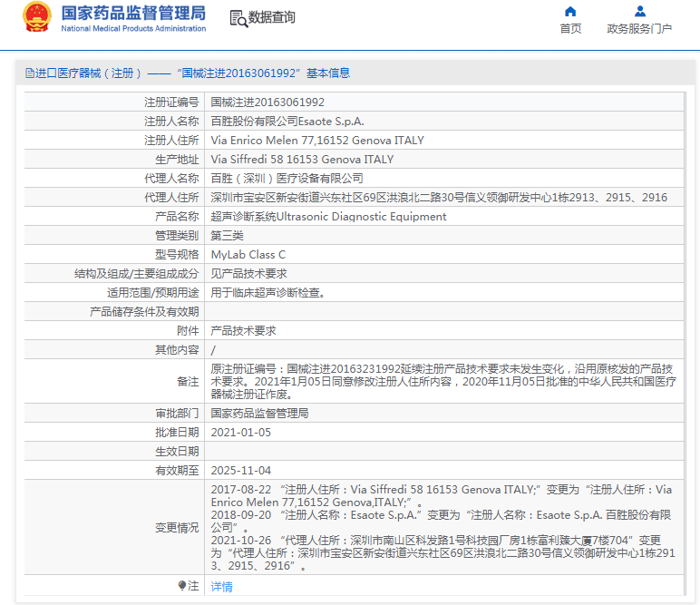Click agent address 深圳市宝安区新安街道 value
700x605 pixels.
(439, 198)
